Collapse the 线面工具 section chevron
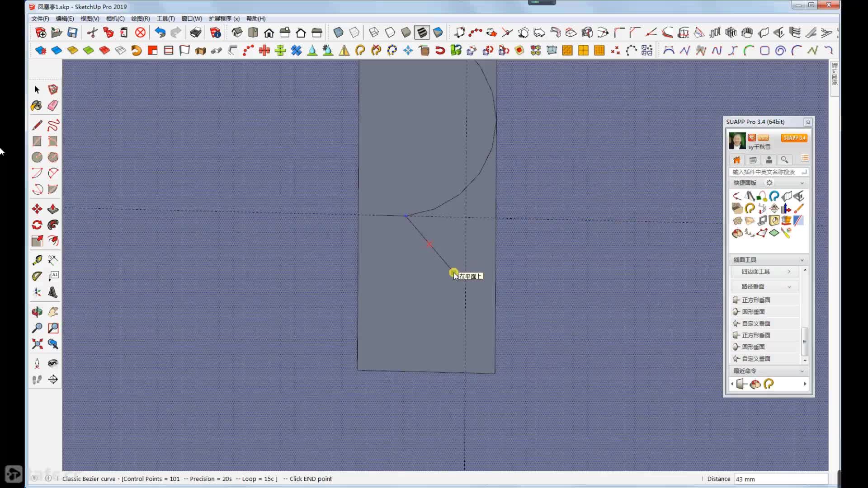 [x=802, y=260]
